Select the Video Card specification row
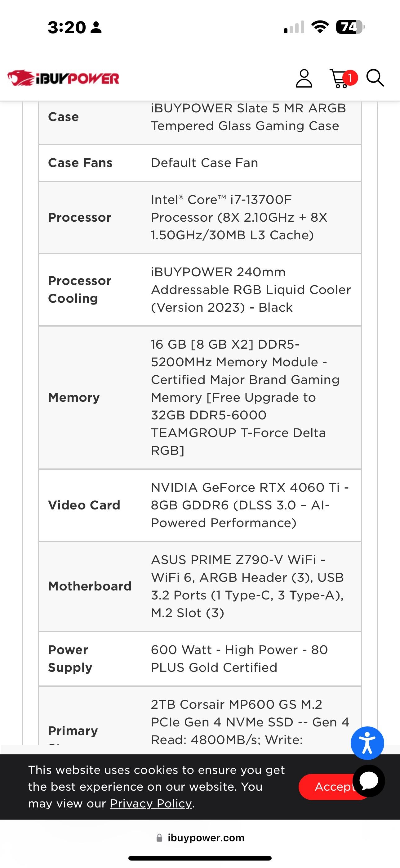The width and height of the screenshot is (400, 868). coord(200,505)
